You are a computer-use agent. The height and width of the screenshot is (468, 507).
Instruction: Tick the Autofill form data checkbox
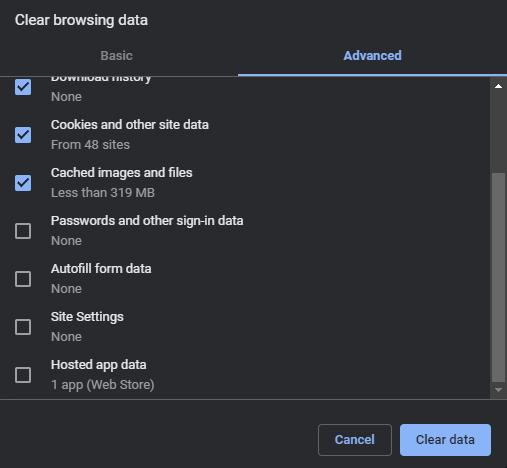[23, 279]
